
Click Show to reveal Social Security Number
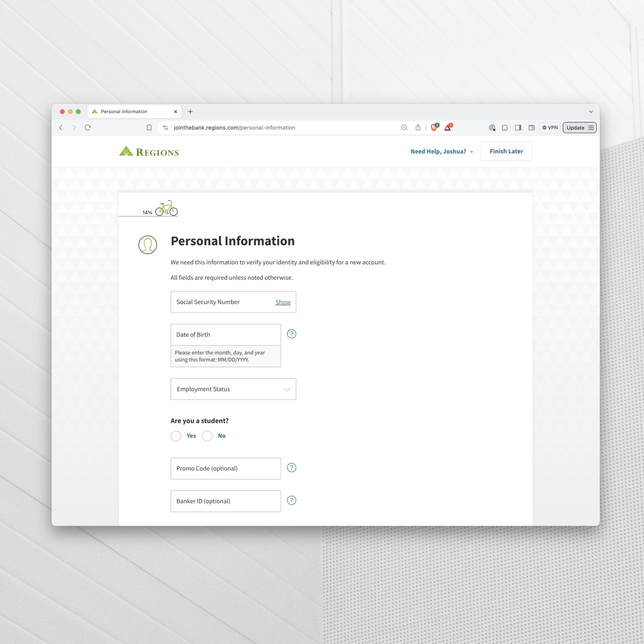[x=283, y=302]
